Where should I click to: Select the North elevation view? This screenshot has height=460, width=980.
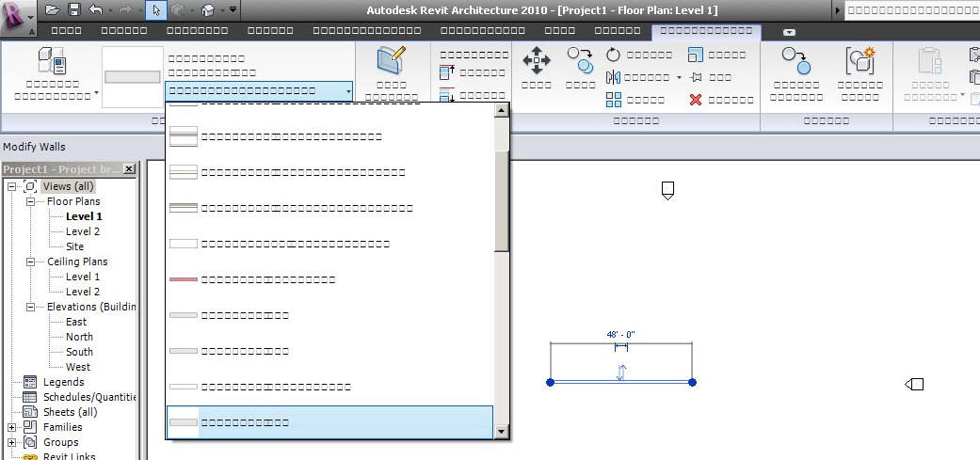79,337
